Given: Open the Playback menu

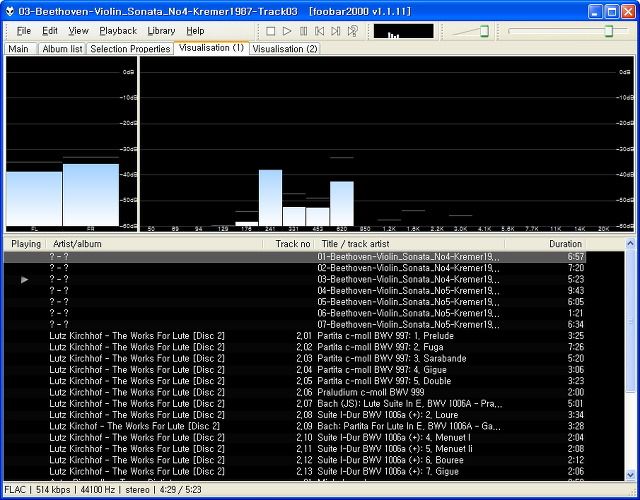Looking at the screenshot, I should pyautogui.click(x=118, y=31).
